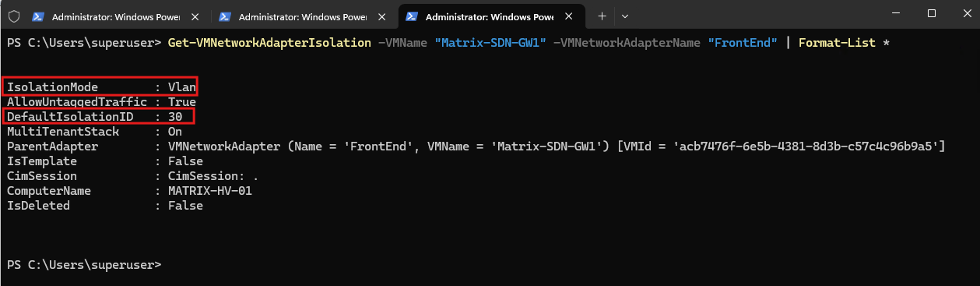Expand the new-tab profile dropdown chevron
The width and height of the screenshot is (980, 286).
click(x=625, y=16)
